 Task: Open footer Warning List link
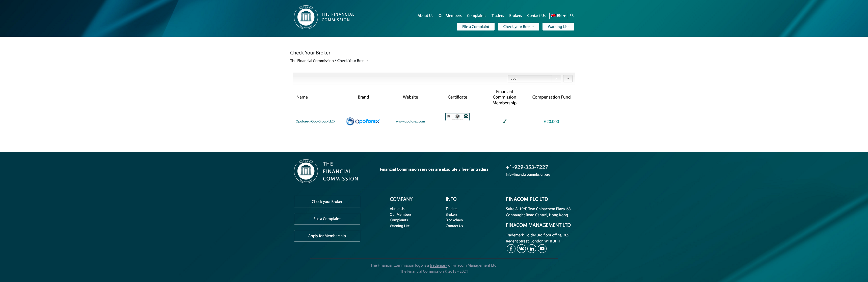[x=399, y=226]
